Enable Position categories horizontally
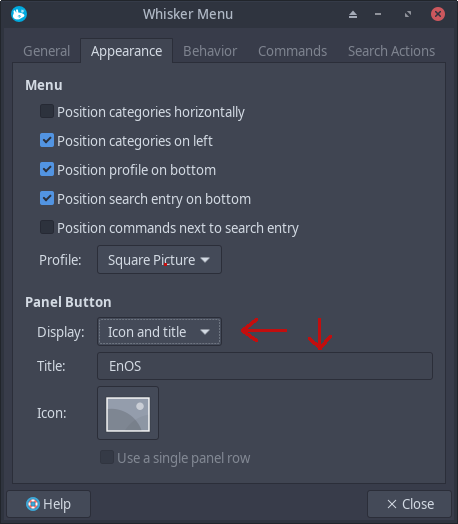The width and height of the screenshot is (458, 524). pos(47,111)
